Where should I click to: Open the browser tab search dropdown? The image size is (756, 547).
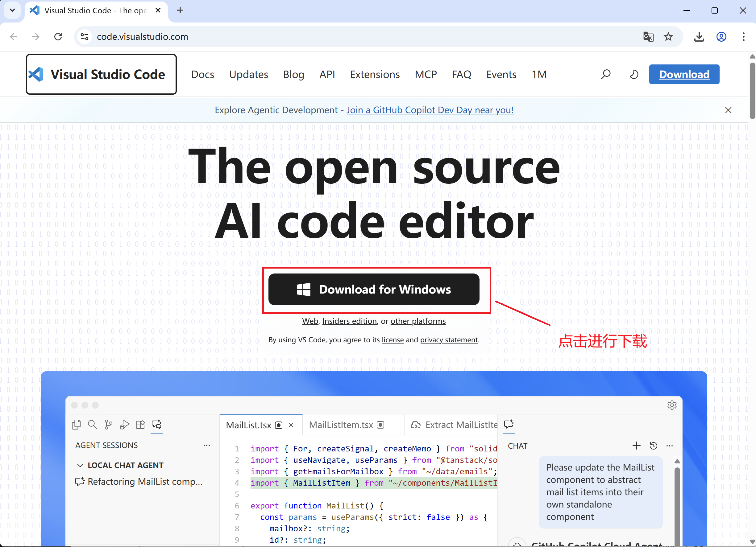[x=12, y=10]
